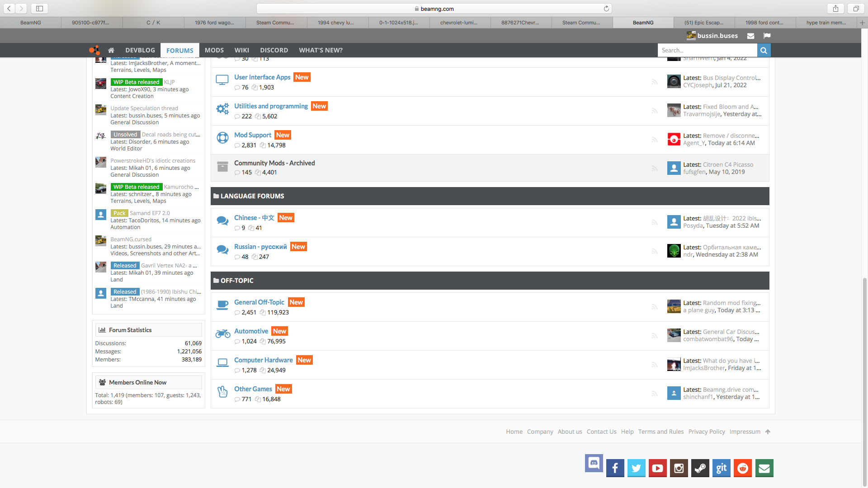Open the Other Games forum
This screenshot has height=488, width=868.
coord(253,389)
